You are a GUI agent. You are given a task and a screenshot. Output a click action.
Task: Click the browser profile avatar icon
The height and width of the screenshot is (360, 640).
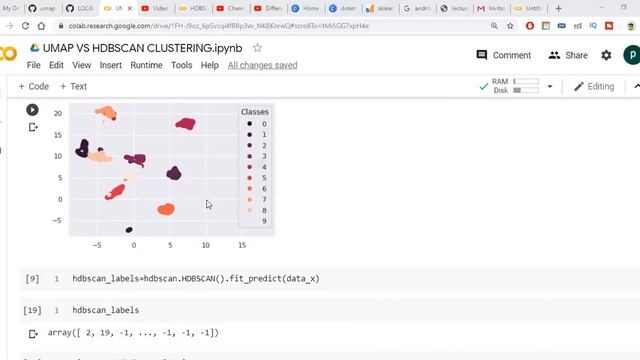point(631,26)
